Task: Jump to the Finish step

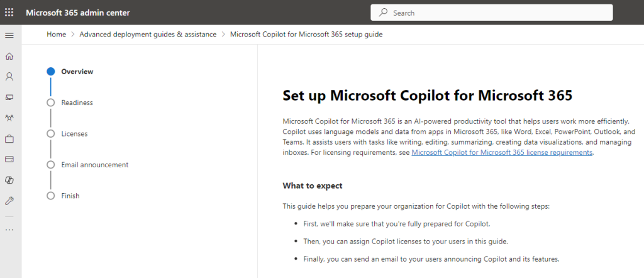Action: tap(70, 196)
